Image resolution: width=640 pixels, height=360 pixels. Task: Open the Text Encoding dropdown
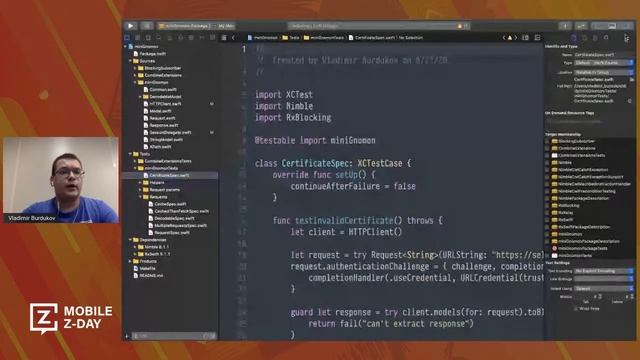pyautogui.click(x=603, y=271)
